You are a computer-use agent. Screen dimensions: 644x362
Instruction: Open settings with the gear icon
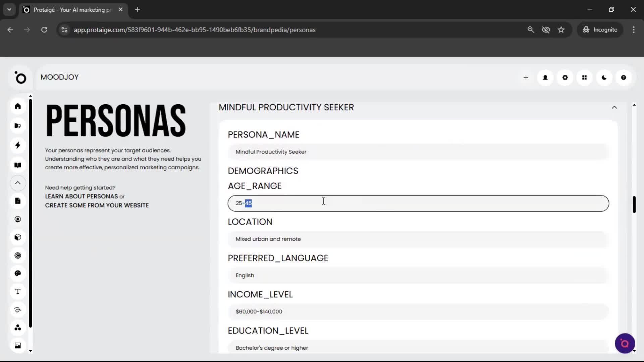tap(565, 77)
